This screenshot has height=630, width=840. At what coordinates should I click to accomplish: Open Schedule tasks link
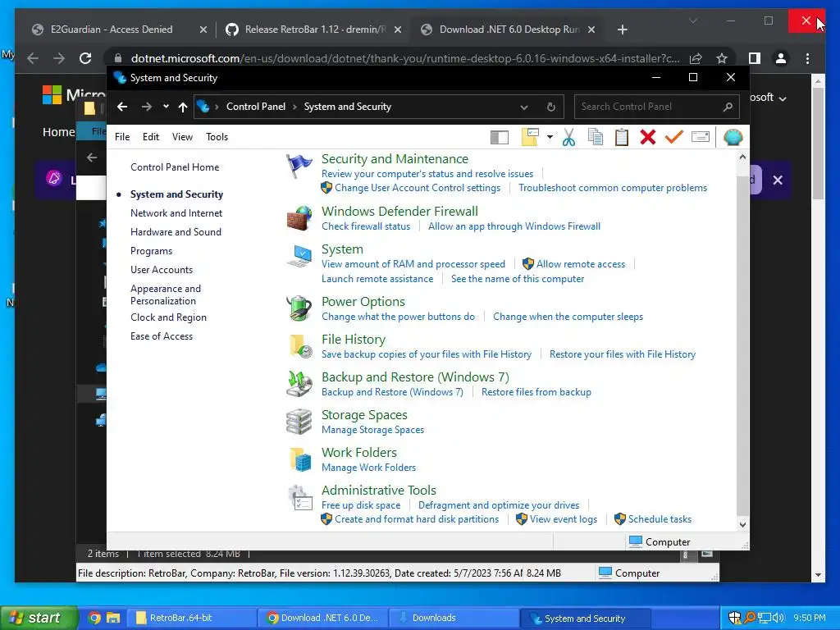click(x=660, y=519)
